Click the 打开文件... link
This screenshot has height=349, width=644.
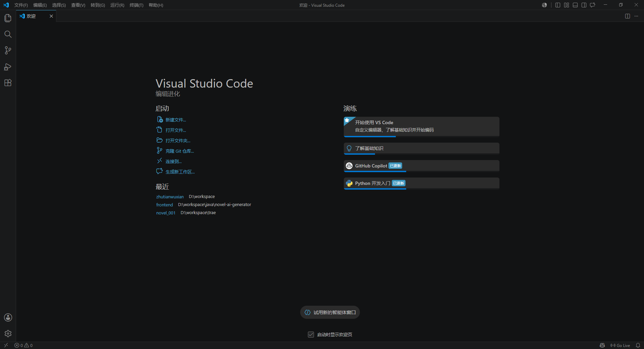coord(176,130)
